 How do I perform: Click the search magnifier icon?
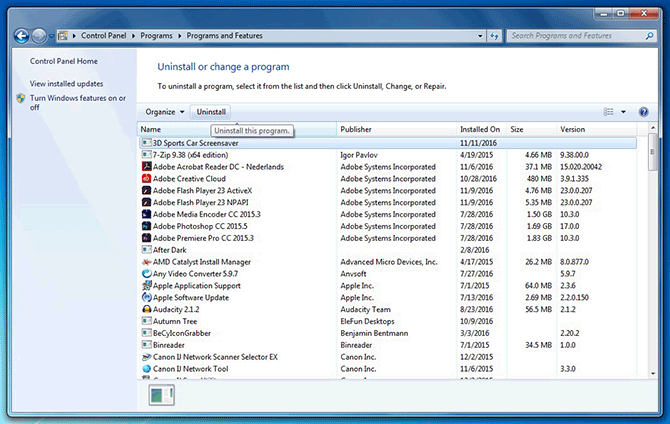pos(649,36)
